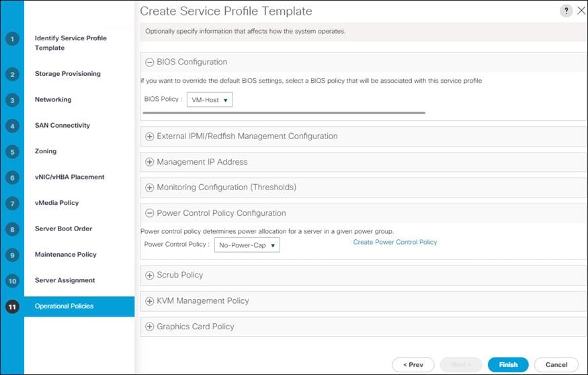Viewport: 588px width, 375px height.
Task: Expand External IPMI/Redfish Management Configuration section
Action: [150, 136]
